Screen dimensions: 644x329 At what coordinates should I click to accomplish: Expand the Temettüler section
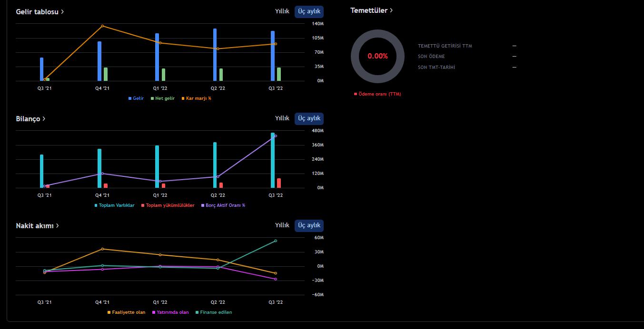[371, 10]
